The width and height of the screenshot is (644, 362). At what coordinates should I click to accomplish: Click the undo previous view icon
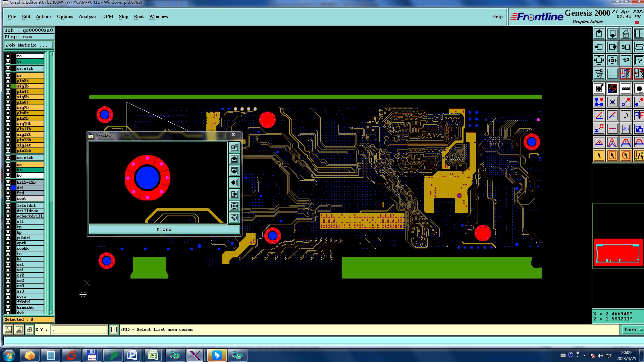click(626, 47)
